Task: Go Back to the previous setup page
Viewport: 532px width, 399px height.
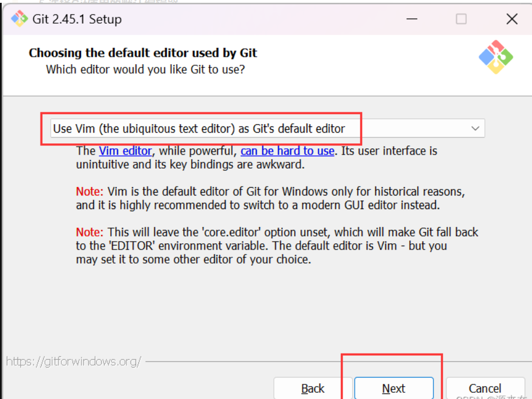Action: pos(313,388)
